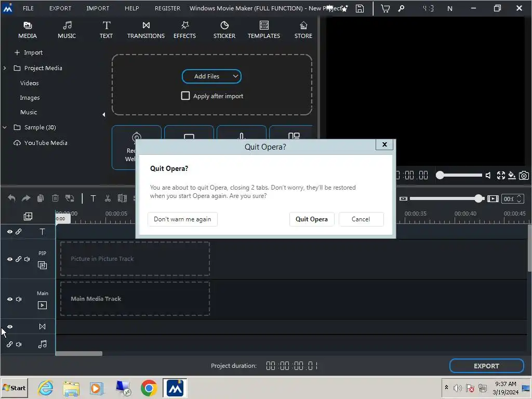The width and height of the screenshot is (532, 399).
Task: Click the split clip icon next to scissors
Action: 122,198
